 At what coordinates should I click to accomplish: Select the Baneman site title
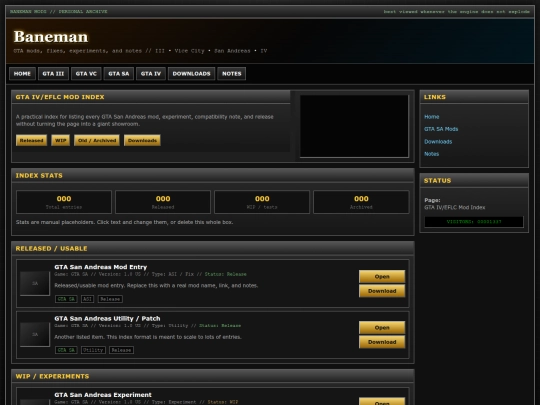click(51, 37)
